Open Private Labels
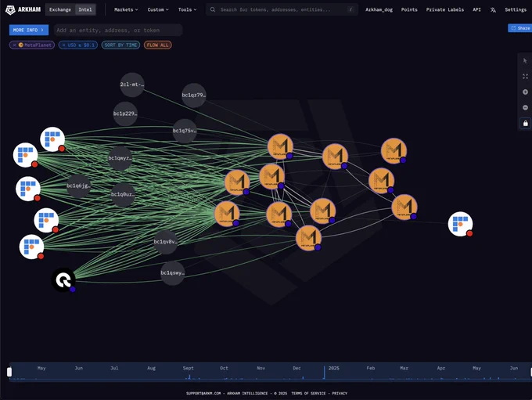This screenshot has width=532, height=400. pos(445,9)
